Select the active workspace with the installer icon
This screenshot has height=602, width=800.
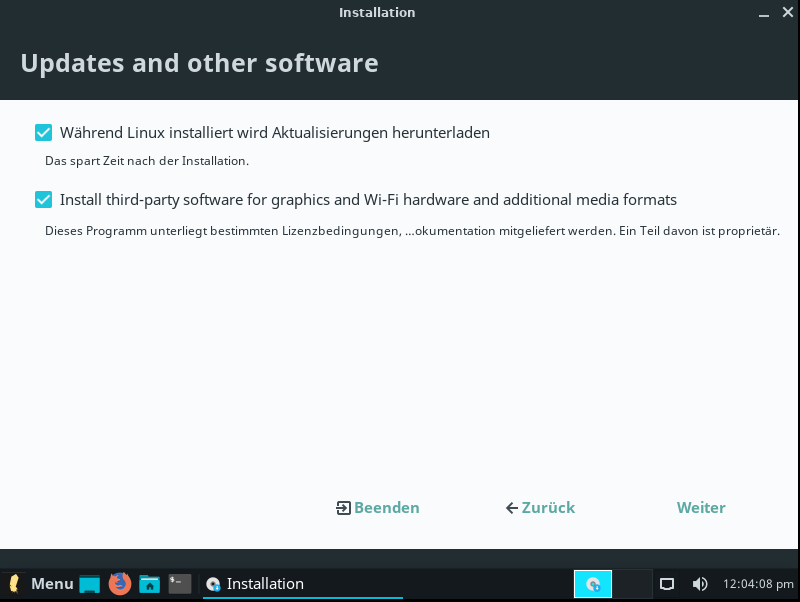[x=593, y=584]
